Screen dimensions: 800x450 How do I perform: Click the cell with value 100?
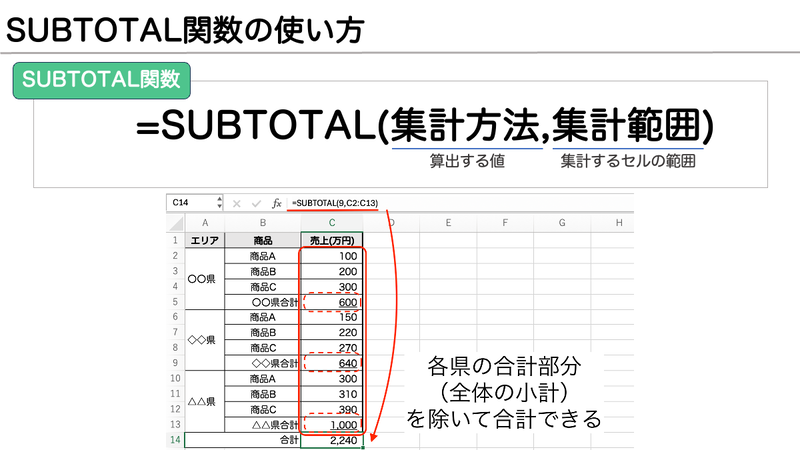[x=332, y=256]
